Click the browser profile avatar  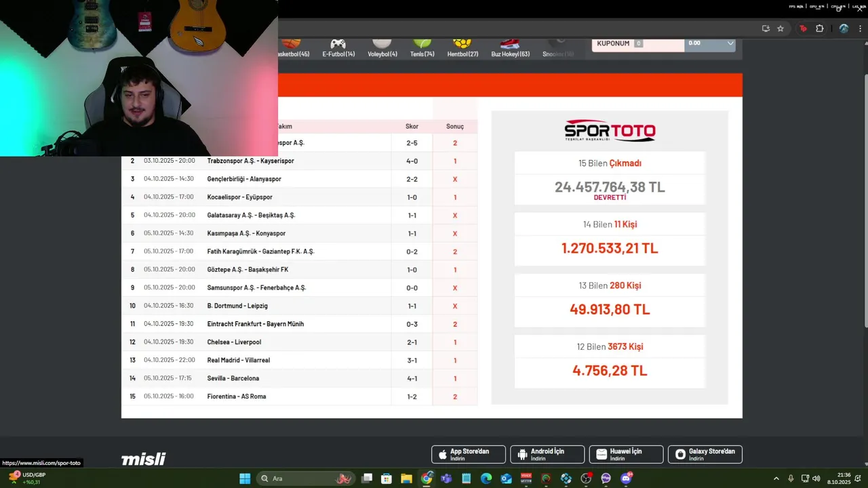844,28
